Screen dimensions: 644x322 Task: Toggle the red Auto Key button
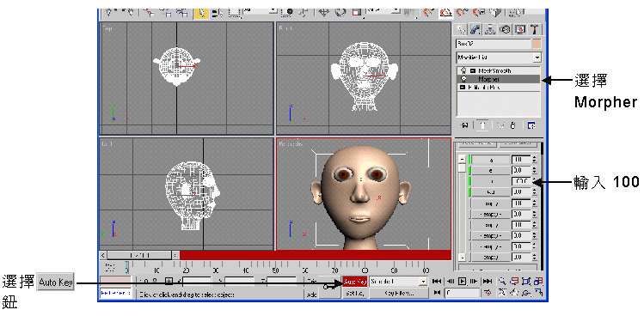(355, 282)
